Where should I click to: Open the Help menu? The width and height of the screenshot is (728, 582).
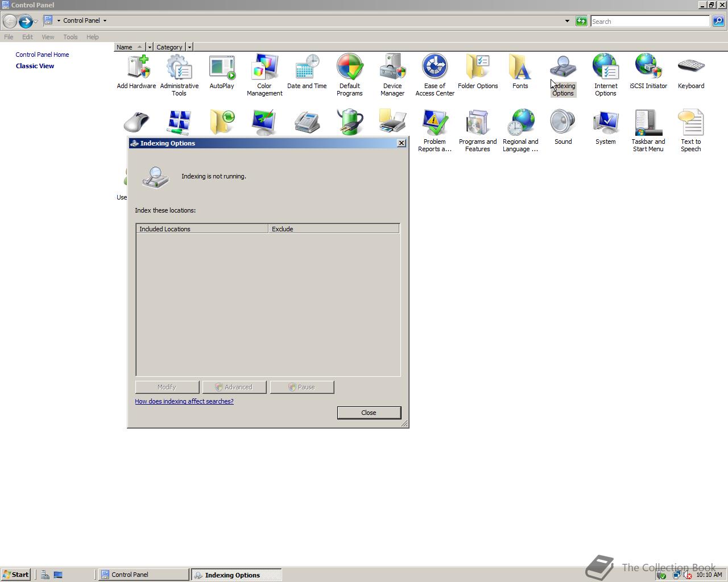pyautogui.click(x=93, y=37)
